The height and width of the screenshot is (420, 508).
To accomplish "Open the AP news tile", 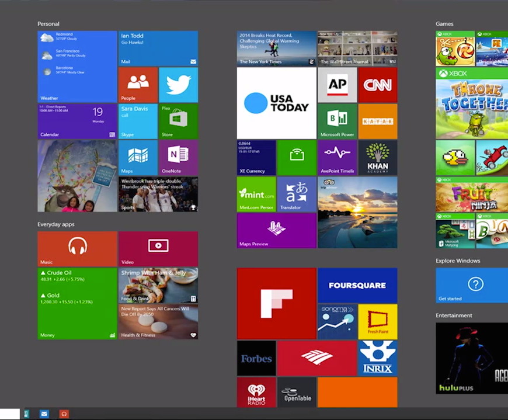I will (x=337, y=85).
